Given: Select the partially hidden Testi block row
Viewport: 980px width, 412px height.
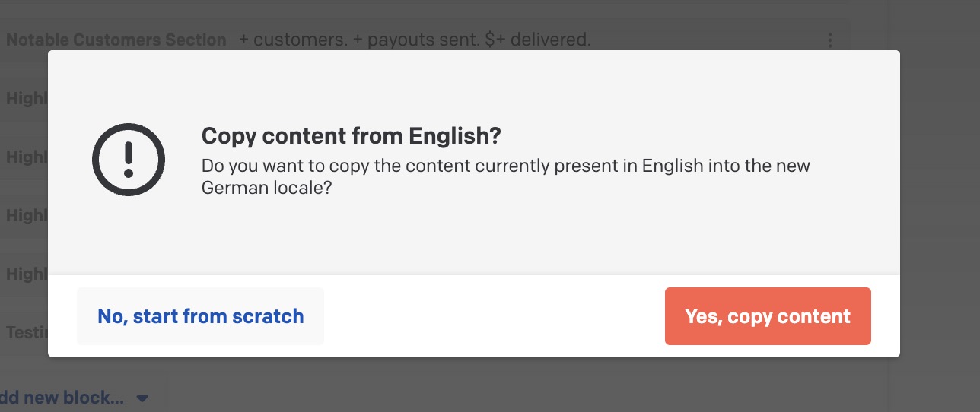Looking at the screenshot, I should [24, 332].
